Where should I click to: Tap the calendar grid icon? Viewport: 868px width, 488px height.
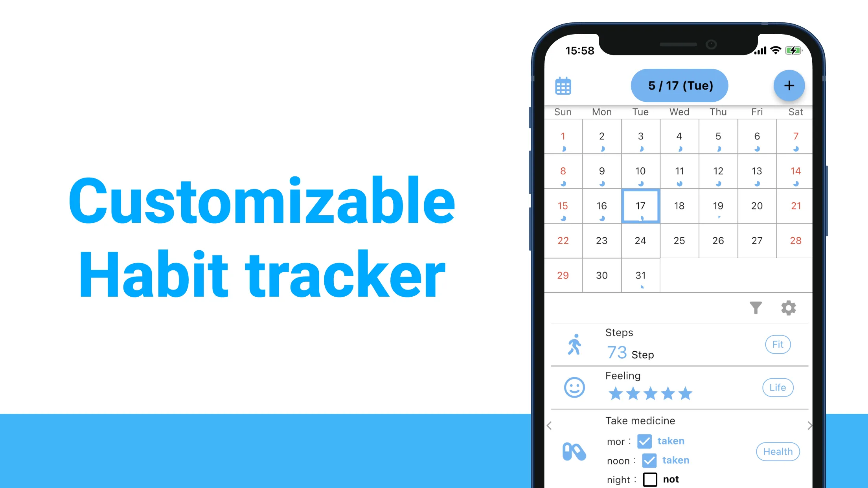563,84
